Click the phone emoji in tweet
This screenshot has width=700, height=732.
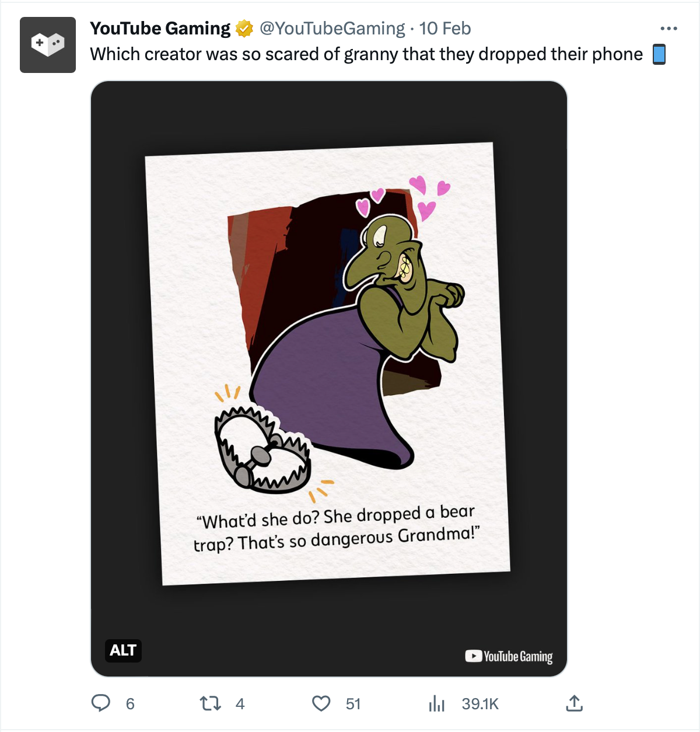tap(659, 54)
